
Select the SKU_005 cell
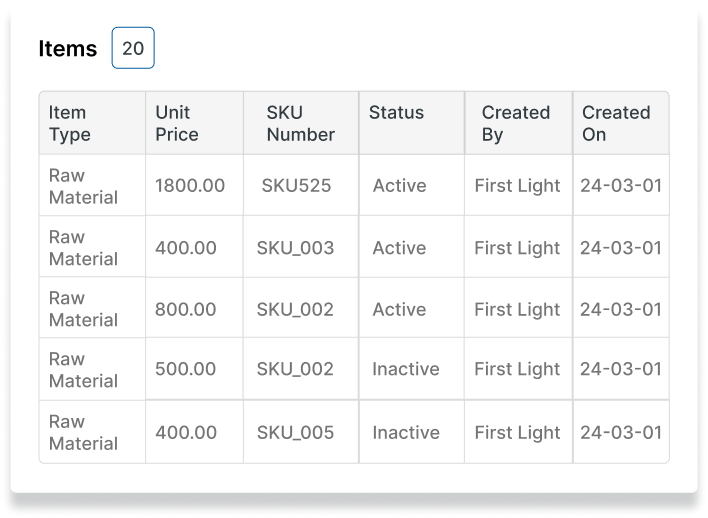click(x=295, y=433)
